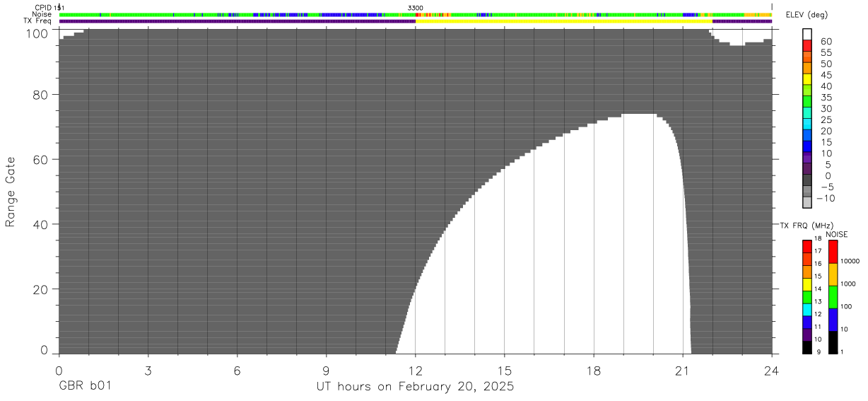Select the "NOISE" legend title
Image resolution: width=868 pixels, height=401 pixels.
pyautogui.click(x=837, y=234)
